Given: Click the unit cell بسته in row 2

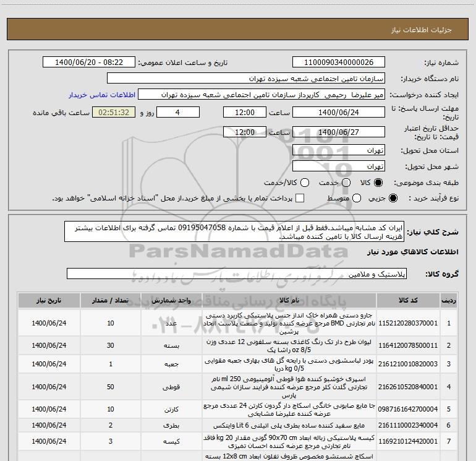Looking at the screenshot, I should click(x=171, y=345).
